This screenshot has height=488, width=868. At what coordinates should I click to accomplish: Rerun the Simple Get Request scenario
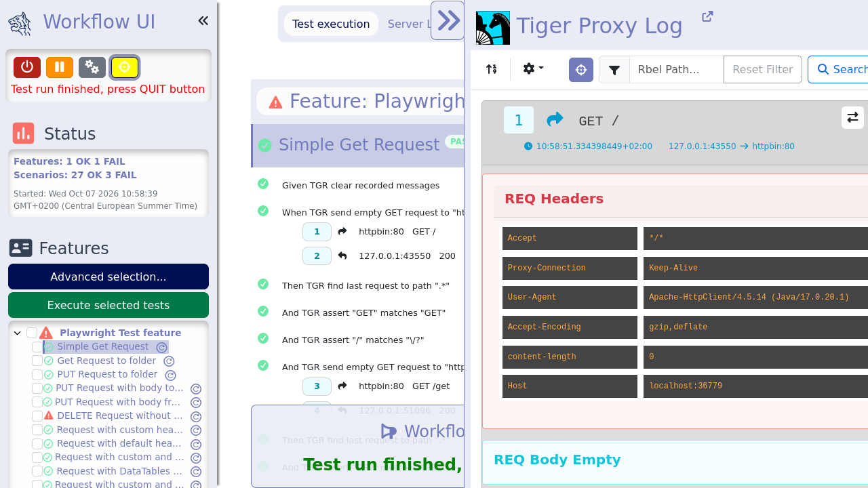tap(161, 348)
